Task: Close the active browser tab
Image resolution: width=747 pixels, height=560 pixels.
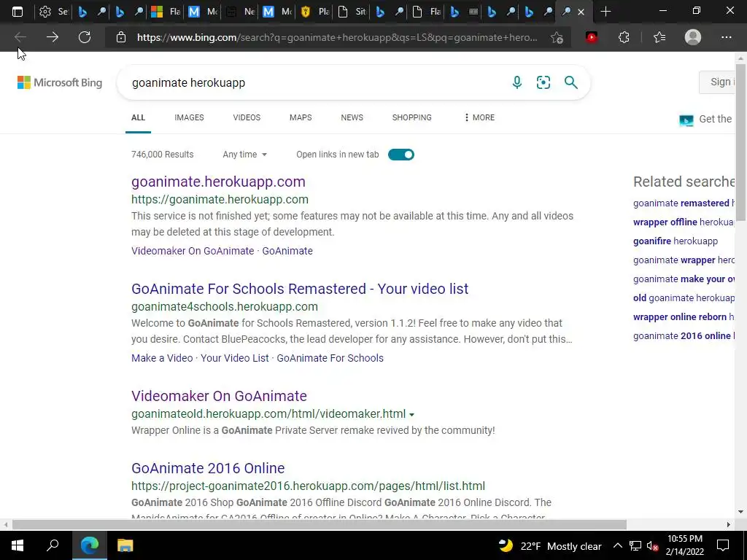Action: (x=581, y=12)
